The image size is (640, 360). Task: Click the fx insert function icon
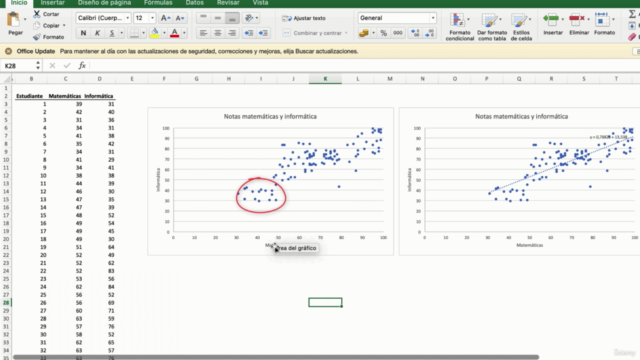click(x=82, y=65)
